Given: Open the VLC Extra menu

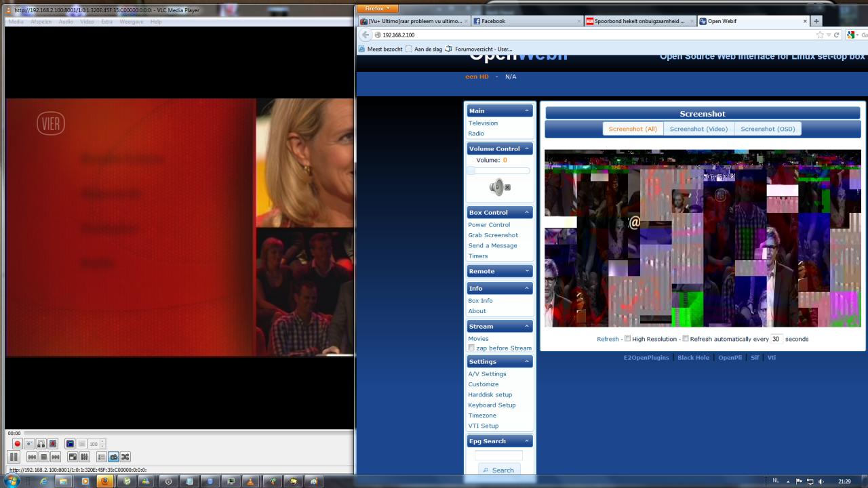Looking at the screenshot, I should tap(107, 22).
